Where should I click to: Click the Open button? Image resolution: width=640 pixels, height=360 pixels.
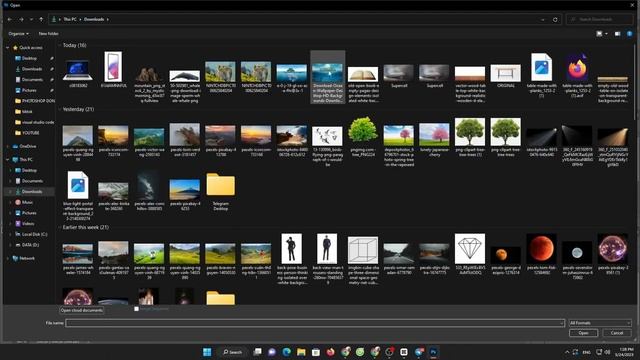583,333
